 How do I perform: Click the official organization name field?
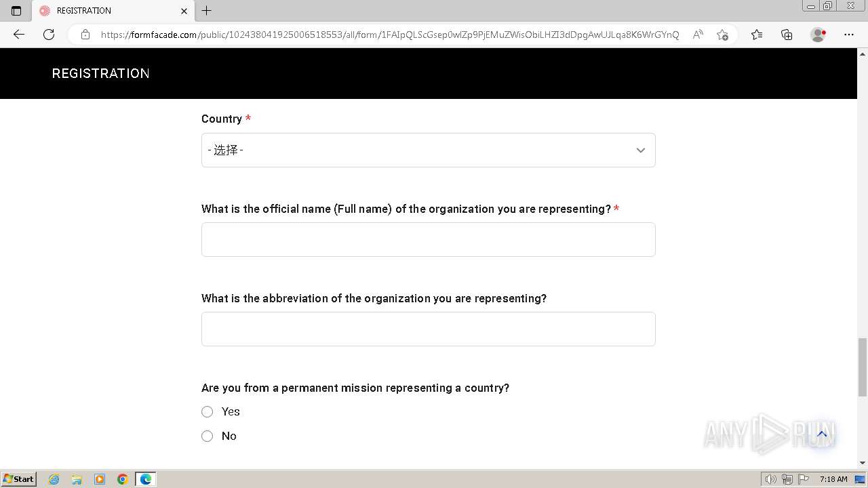pos(428,240)
